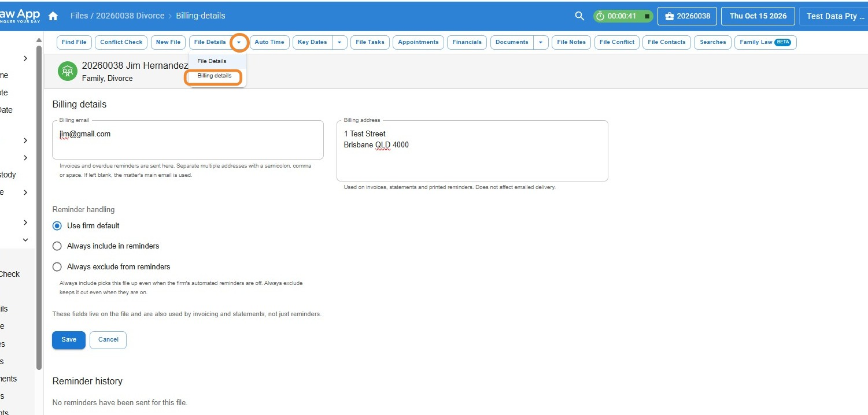Open Appointments
868x415 pixels.
418,42
